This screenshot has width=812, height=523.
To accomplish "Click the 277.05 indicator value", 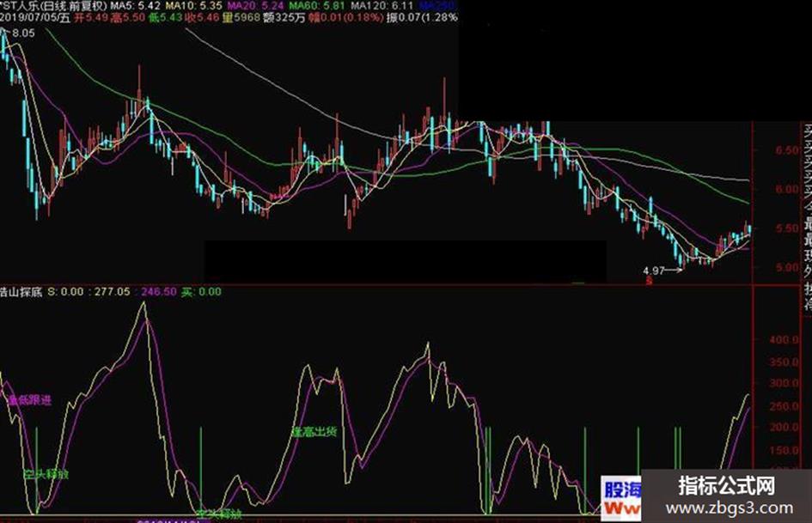I will click(x=113, y=291).
